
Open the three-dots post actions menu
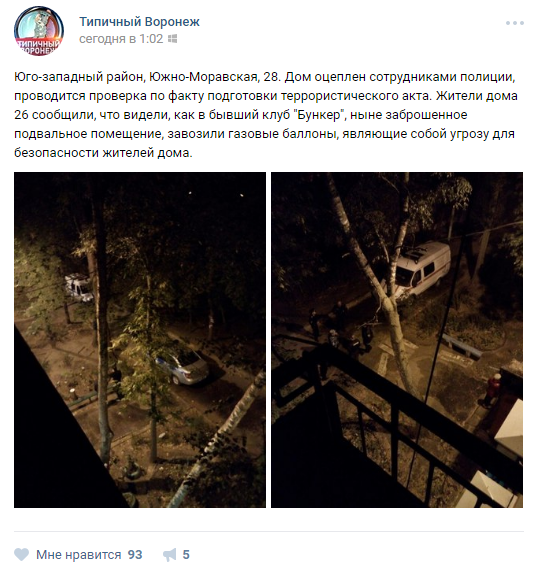[514, 23]
